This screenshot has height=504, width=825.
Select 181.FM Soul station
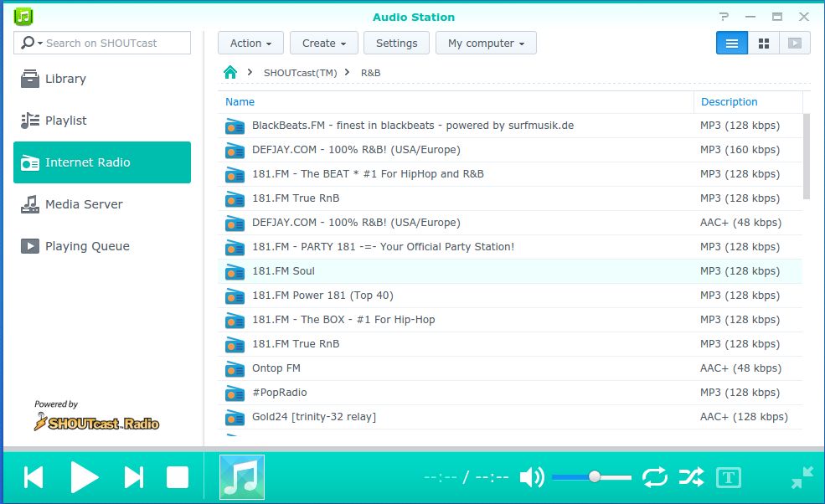tap(510, 271)
